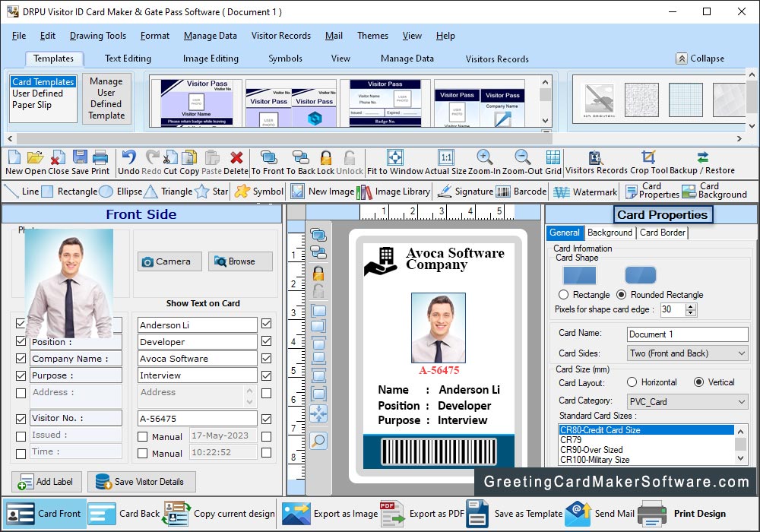Click the Camera button

169,261
